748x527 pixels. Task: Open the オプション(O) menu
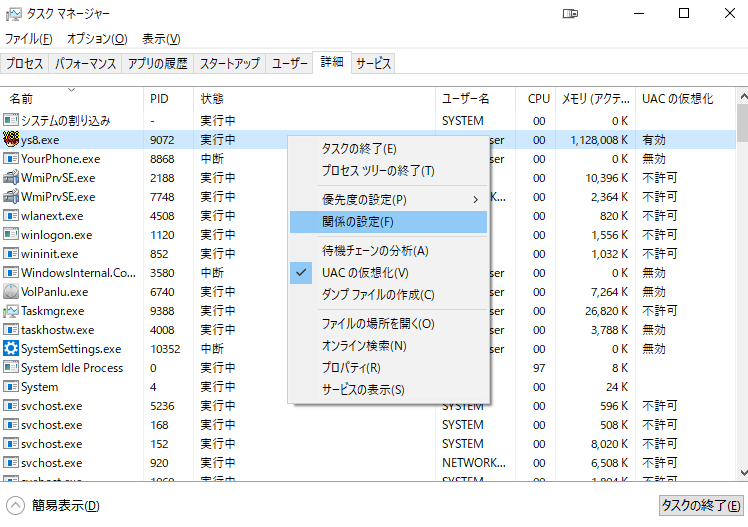[x=97, y=39]
